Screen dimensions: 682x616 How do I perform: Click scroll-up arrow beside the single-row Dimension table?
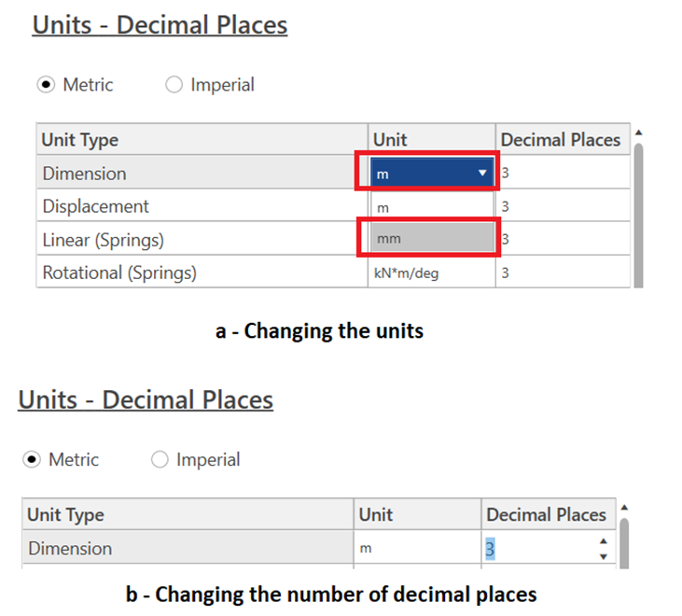(x=624, y=507)
